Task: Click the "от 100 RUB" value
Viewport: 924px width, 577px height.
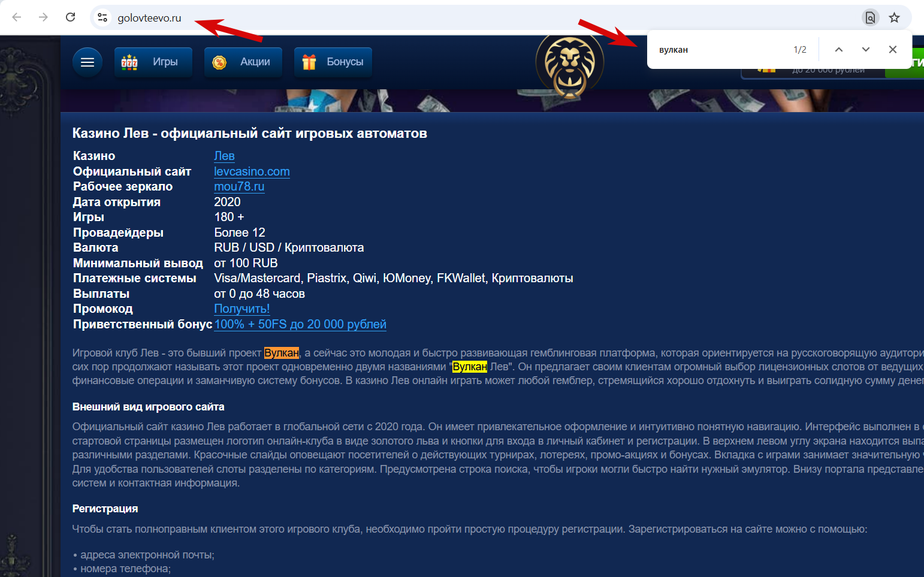Action: click(x=246, y=263)
